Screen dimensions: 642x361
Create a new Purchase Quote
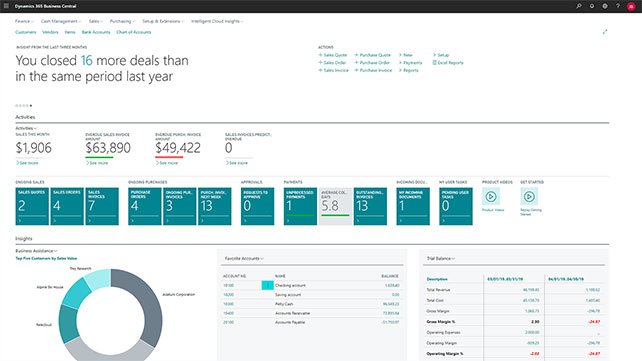click(x=373, y=55)
